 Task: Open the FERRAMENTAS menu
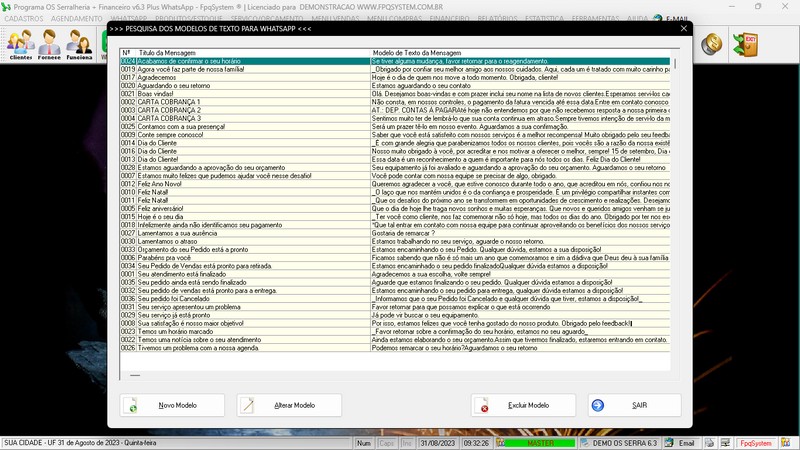point(595,19)
